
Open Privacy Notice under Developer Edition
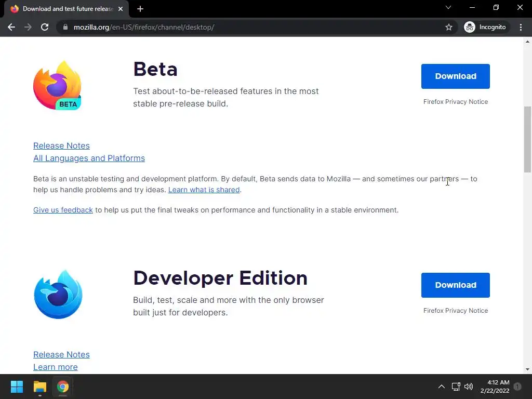pos(455,311)
